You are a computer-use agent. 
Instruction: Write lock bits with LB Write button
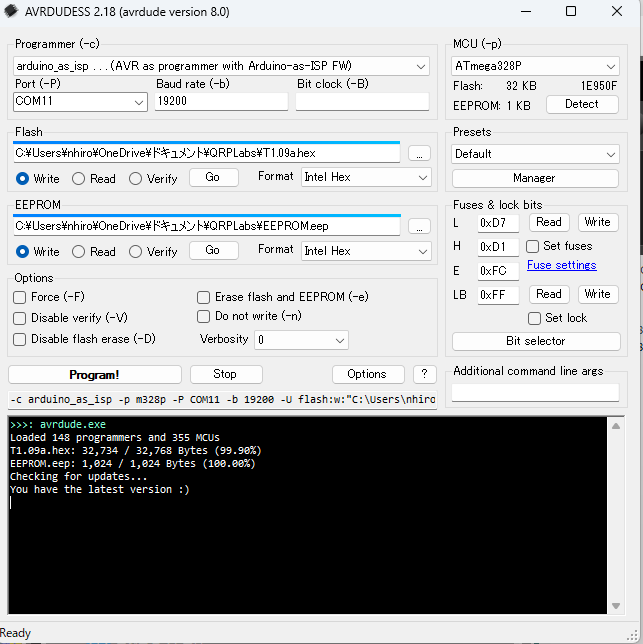598,294
